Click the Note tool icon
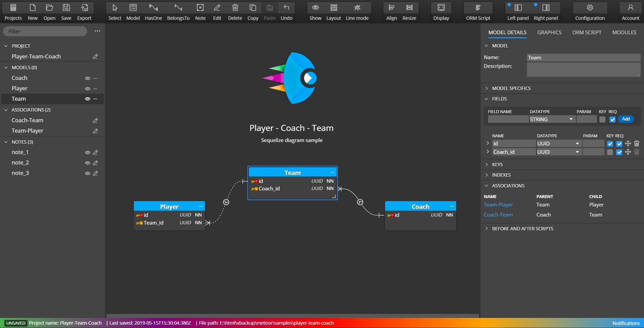Screen dimensions: 644x328 click(x=200, y=8)
